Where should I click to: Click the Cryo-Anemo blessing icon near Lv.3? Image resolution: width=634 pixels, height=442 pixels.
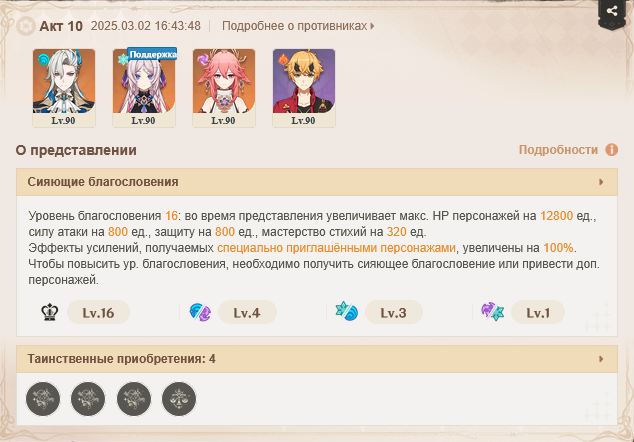(x=347, y=312)
